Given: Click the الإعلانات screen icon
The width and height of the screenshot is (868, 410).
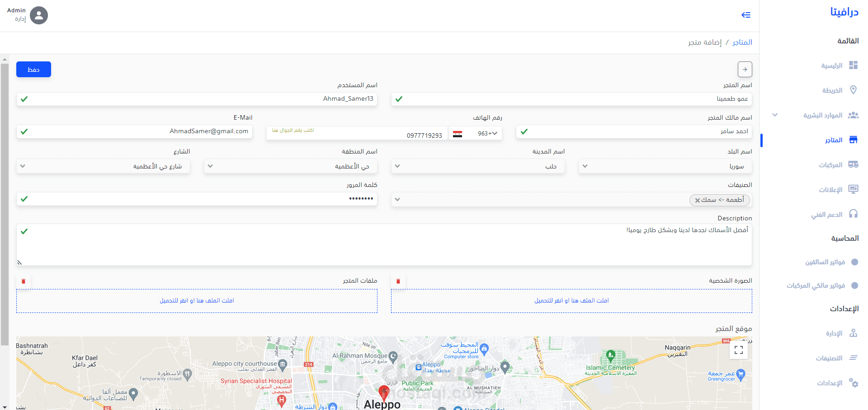Looking at the screenshot, I should click(854, 189).
